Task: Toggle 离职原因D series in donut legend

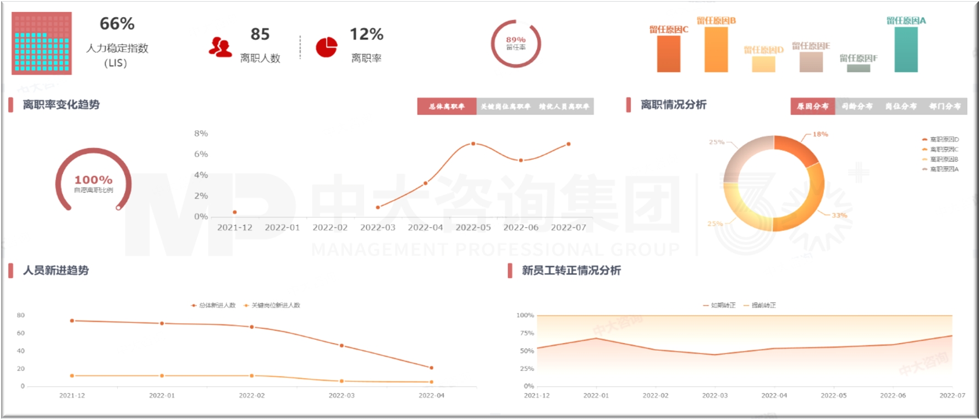Action: [940, 140]
